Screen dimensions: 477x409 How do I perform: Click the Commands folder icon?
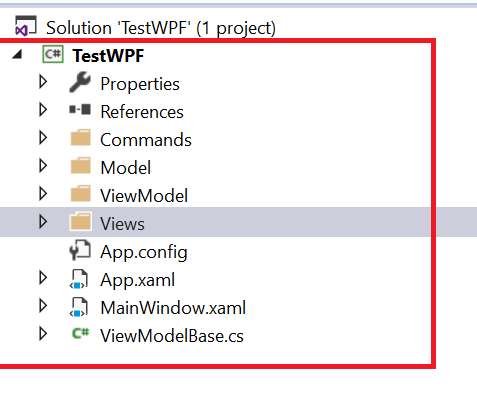pos(81,138)
